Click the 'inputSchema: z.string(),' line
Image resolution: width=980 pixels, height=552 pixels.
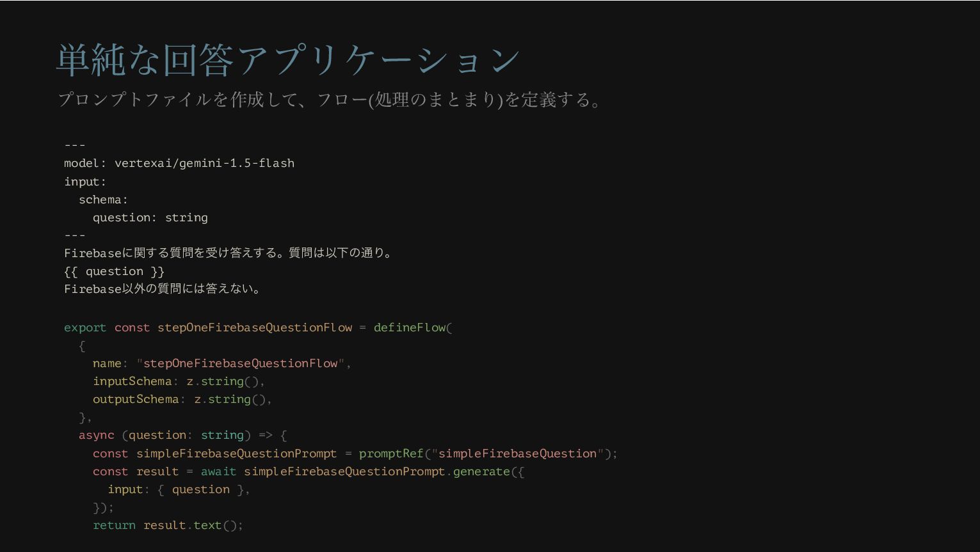179,381
